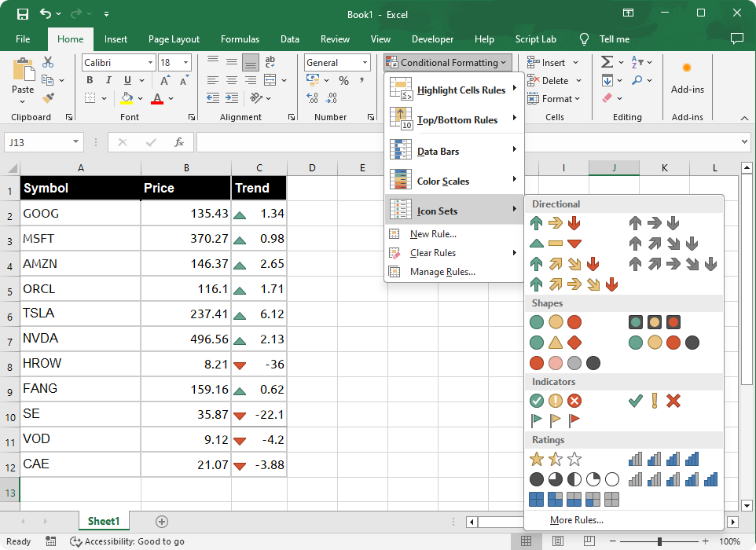Open the Paste options dropdown arrow
756x550 pixels.
pos(22,101)
